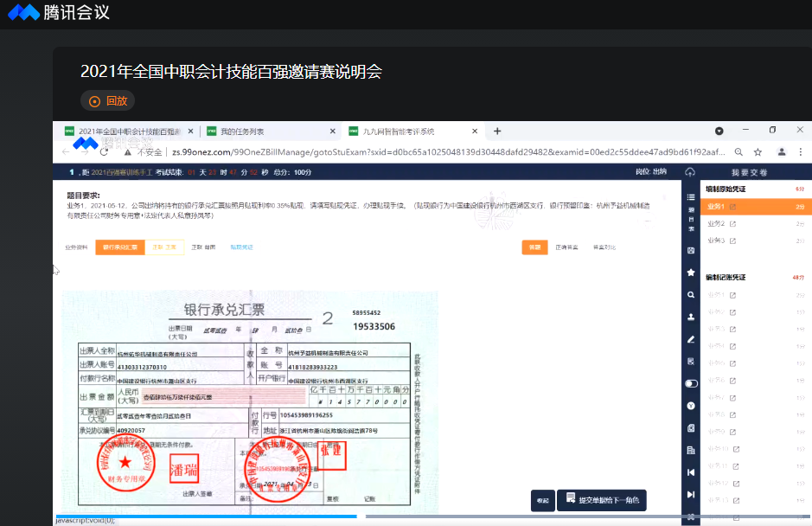Click the cloud upload icon in header
Screen dimensions: 812x526
(690, 172)
